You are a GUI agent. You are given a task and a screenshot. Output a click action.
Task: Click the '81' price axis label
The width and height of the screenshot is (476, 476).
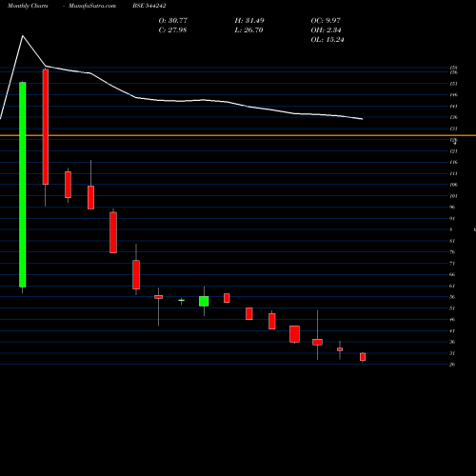pyautogui.click(x=452, y=241)
